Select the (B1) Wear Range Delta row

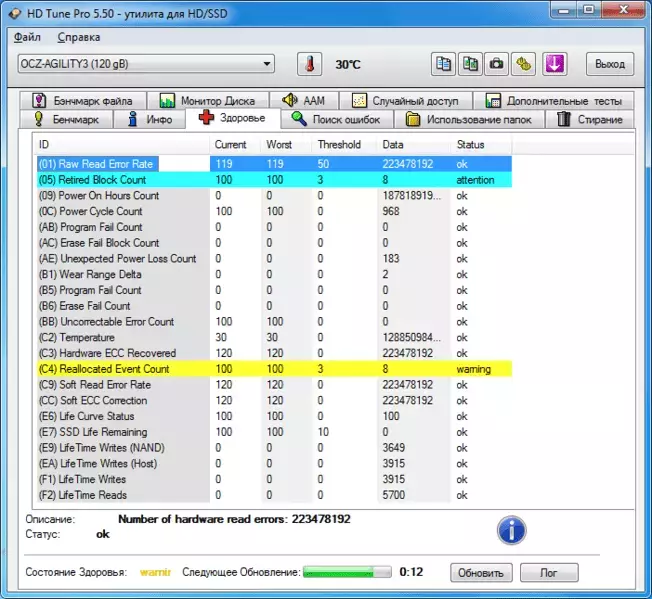[x=274, y=274]
